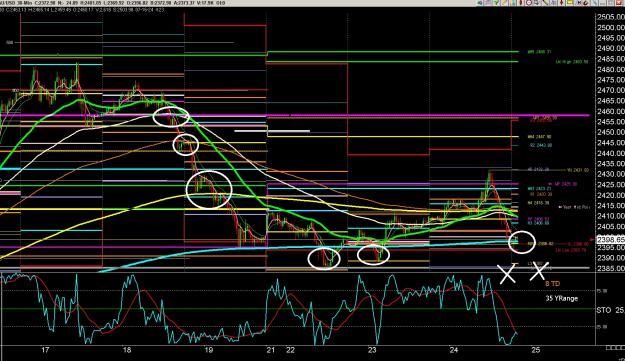Click the date label 19 on time axis

coord(208,350)
